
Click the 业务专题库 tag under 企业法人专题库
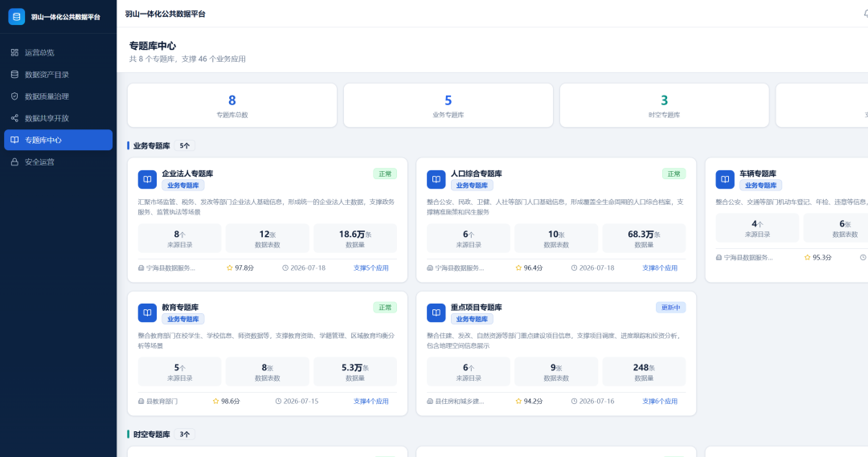click(x=183, y=186)
